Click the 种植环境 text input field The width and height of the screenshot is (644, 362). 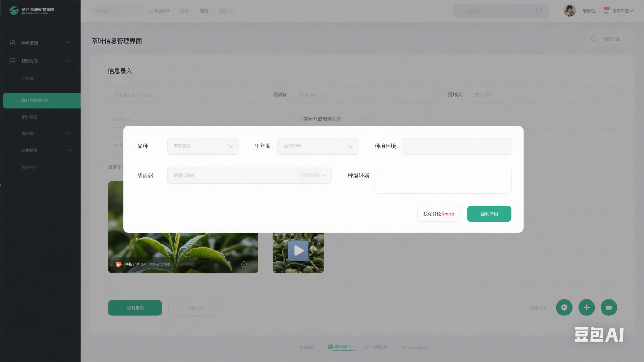click(456, 146)
